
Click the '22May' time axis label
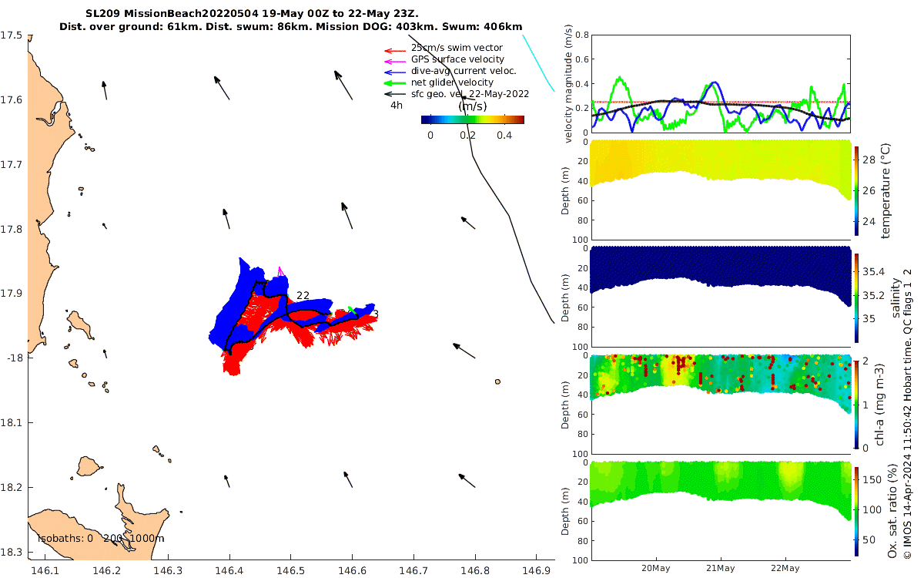pyautogui.click(x=785, y=568)
